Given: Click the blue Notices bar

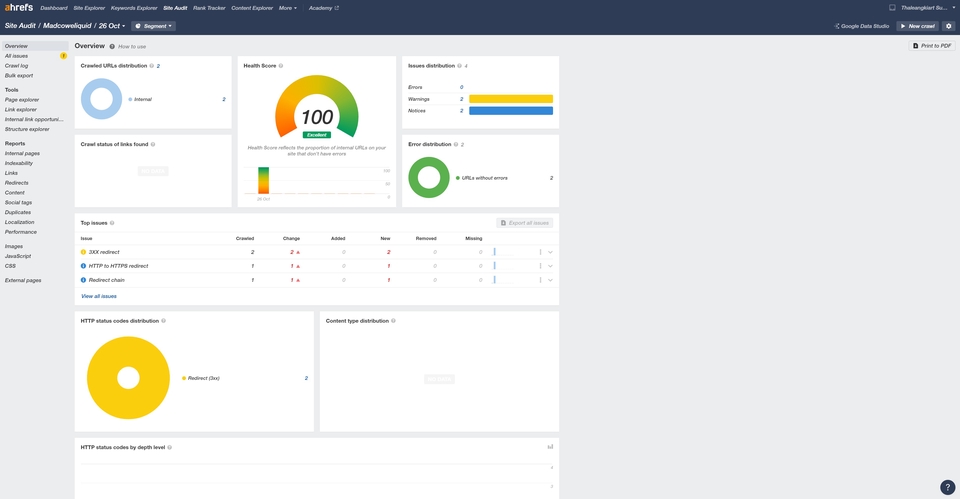Looking at the screenshot, I should click(x=511, y=111).
